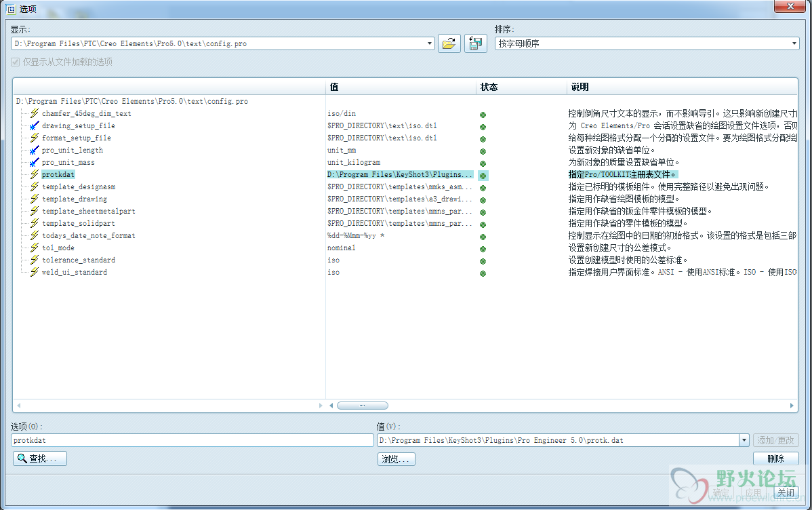Click the 添加/更改 button
The height and width of the screenshot is (510, 812).
(x=776, y=440)
